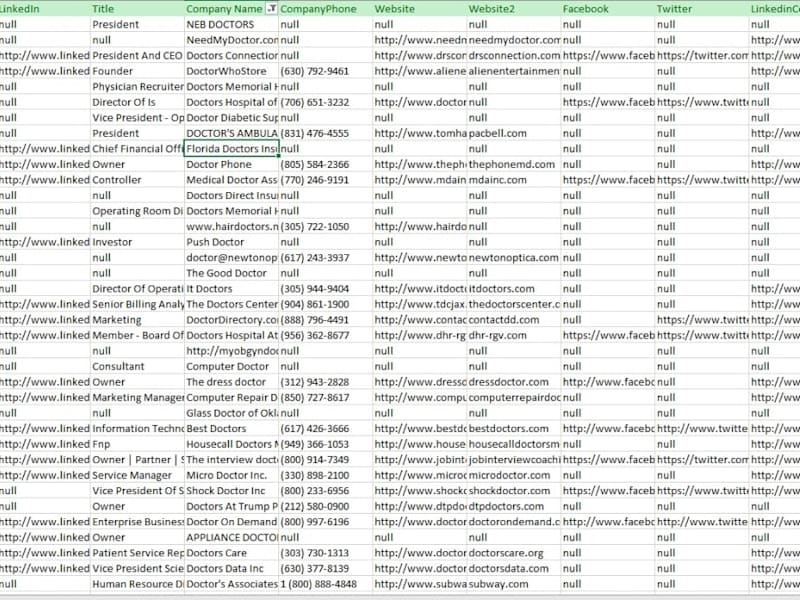Select the needmydoctor.com Website2 cell
This screenshot has height=600, width=800.
tap(514, 40)
